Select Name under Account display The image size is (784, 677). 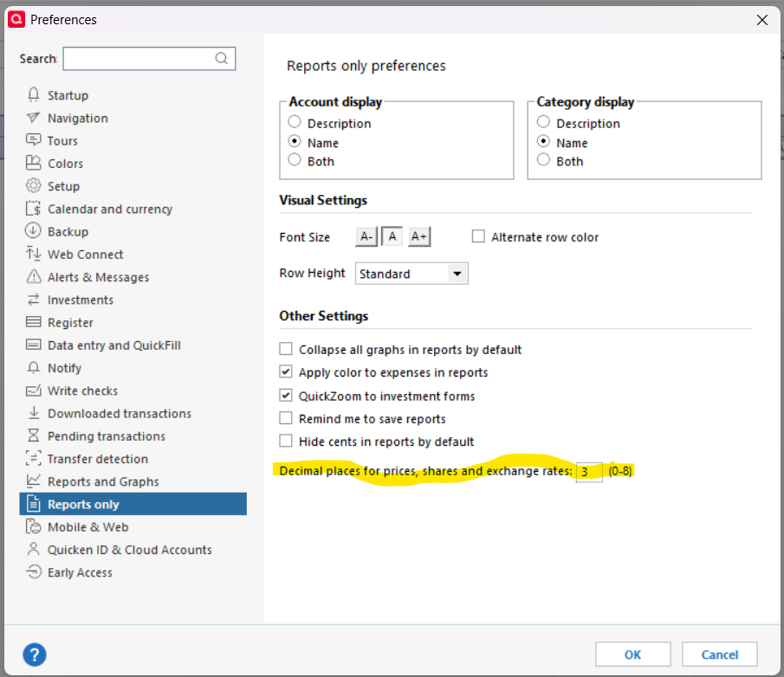pyautogui.click(x=295, y=141)
